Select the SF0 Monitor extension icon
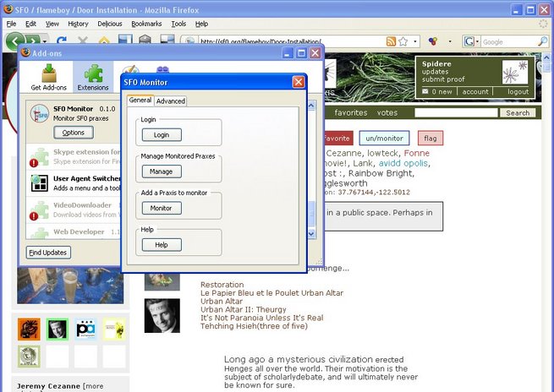Viewport: 554px width, 392px height. (x=39, y=114)
